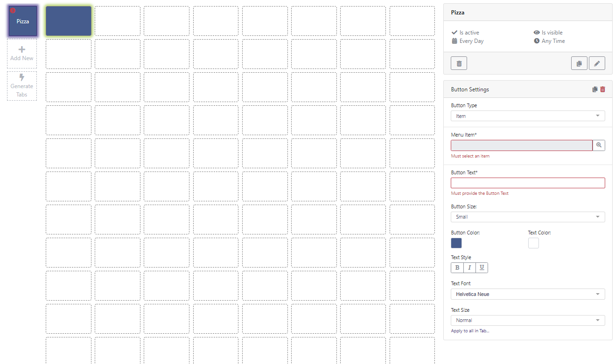Select the Pizza tab

click(22, 21)
